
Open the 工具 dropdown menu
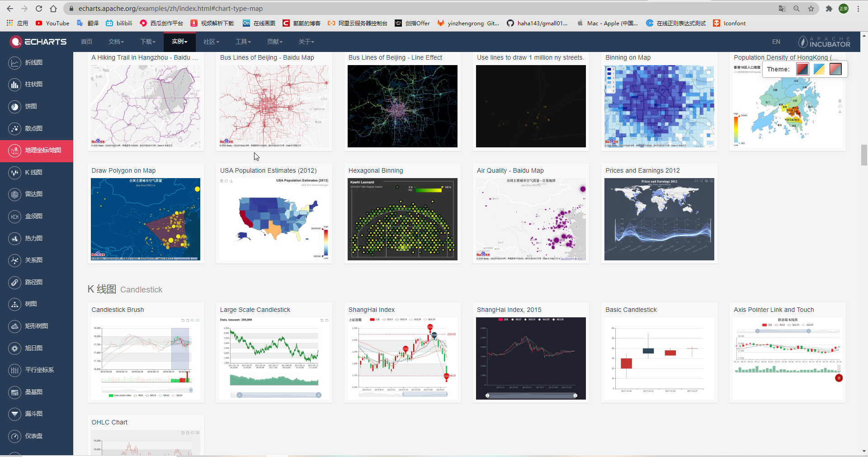243,42
